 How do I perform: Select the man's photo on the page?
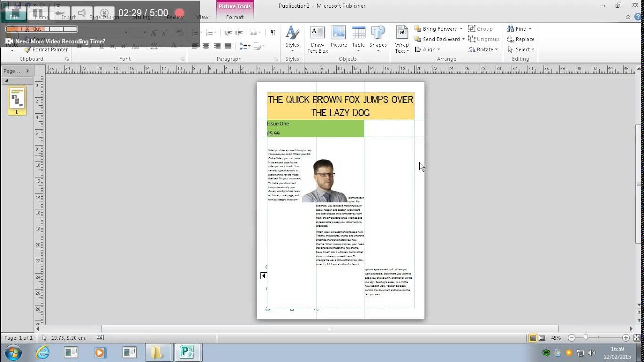pyautogui.click(x=325, y=180)
